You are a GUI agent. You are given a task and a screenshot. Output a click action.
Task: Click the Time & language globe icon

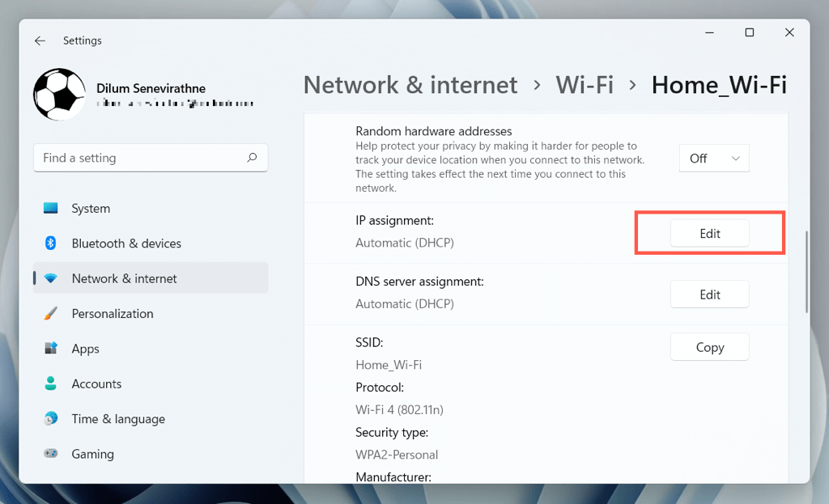click(51, 418)
